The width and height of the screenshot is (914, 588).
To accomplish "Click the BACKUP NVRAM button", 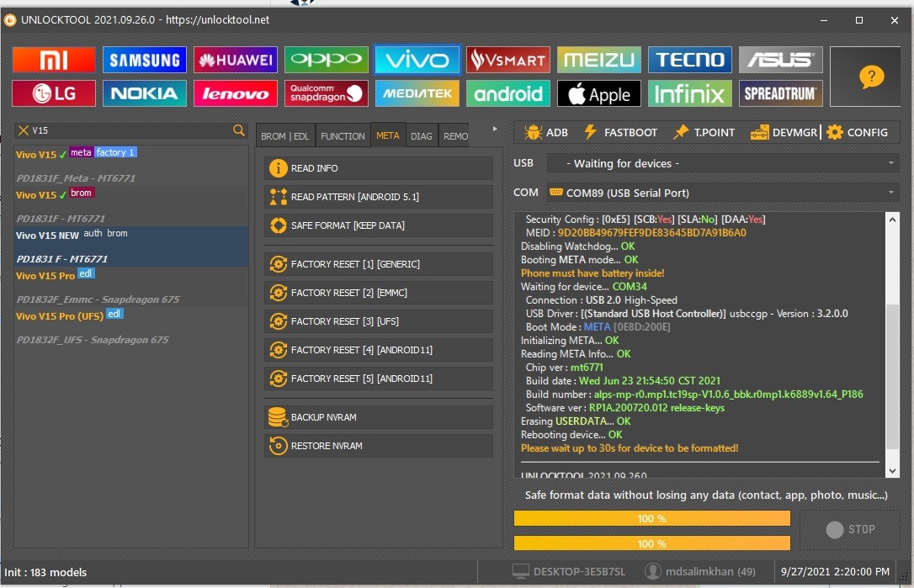I will click(379, 417).
